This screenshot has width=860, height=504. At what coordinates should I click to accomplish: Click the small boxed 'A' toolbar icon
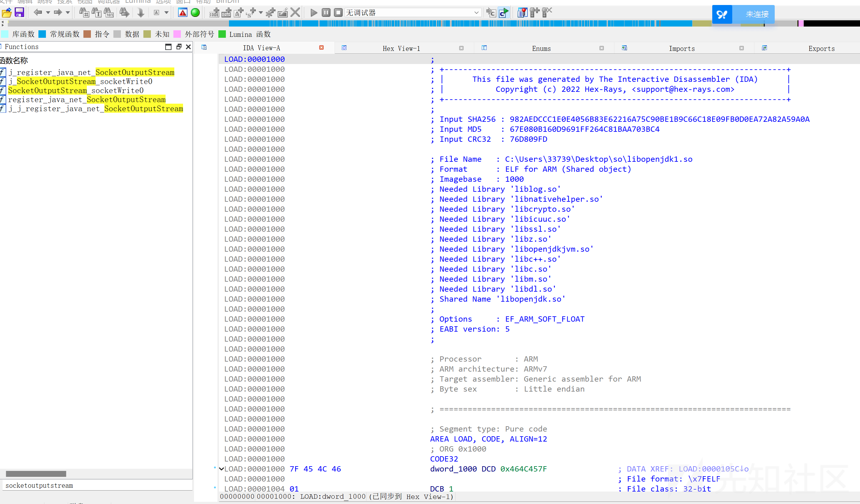[156, 12]
